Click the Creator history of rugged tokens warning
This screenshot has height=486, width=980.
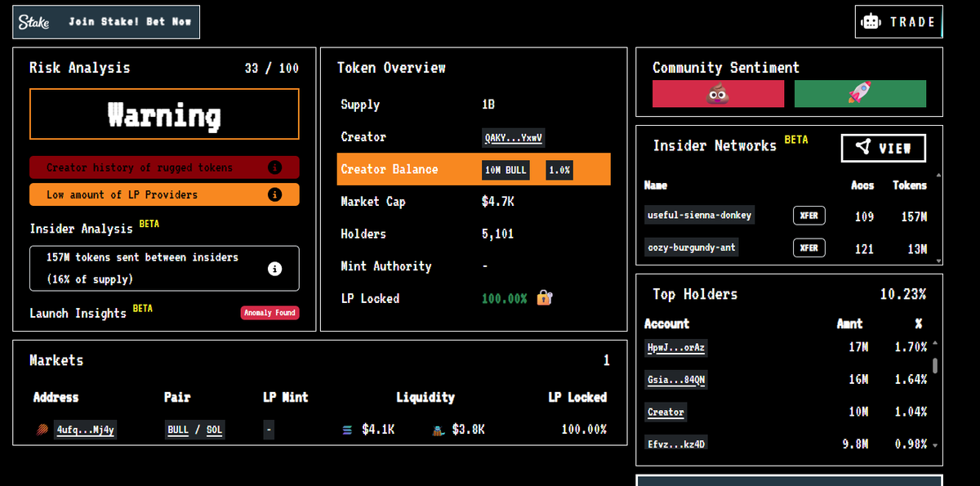click(164, 167)
